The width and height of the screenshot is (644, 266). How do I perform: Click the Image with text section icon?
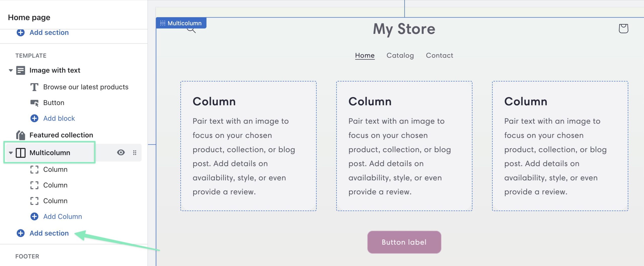[x=21, y=70]
